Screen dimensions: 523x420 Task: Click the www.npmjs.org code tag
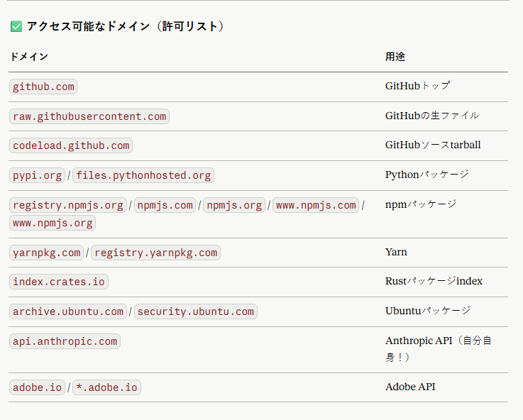click(x=53, y=223)
